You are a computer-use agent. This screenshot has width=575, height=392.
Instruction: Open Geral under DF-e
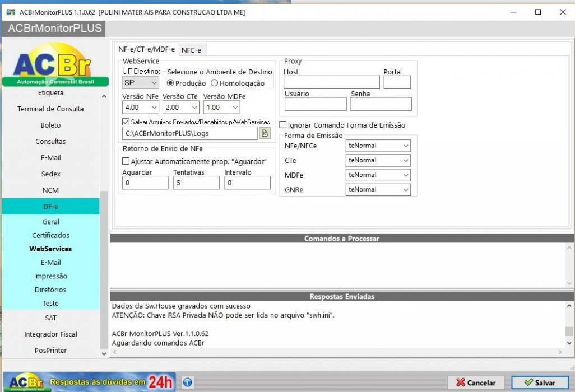pos(50,222)
